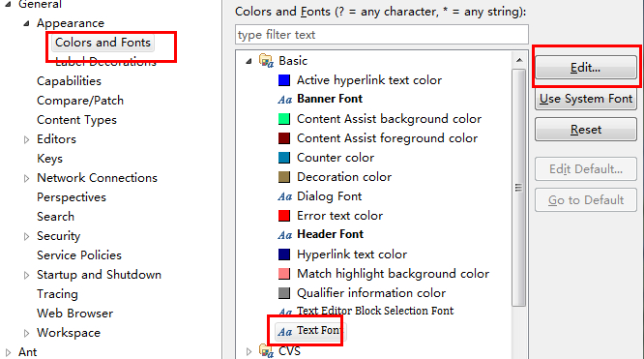Viewport: 644px width, 359px height.
Task: Select the Text Font Aa icon
Action: (x=284, y=332)
